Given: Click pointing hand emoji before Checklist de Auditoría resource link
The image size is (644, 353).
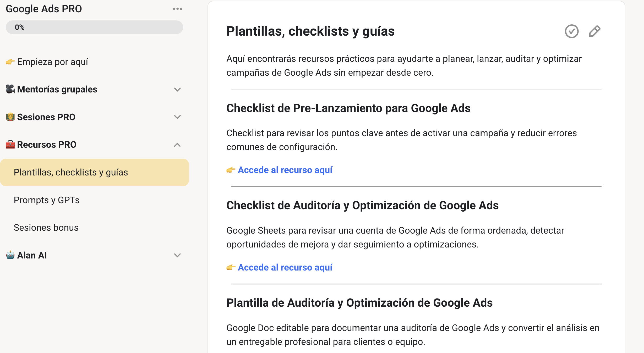Looking at the screenshot, I should pos(231,267).
